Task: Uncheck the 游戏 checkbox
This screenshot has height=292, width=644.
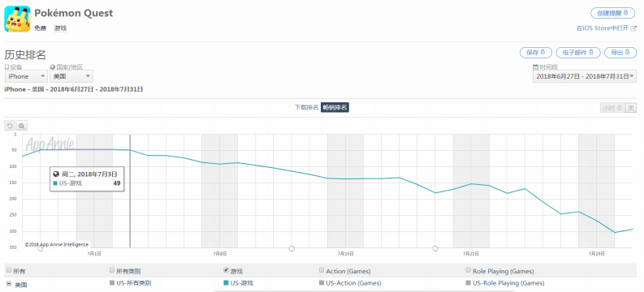Action: click(x=226, y=270)
